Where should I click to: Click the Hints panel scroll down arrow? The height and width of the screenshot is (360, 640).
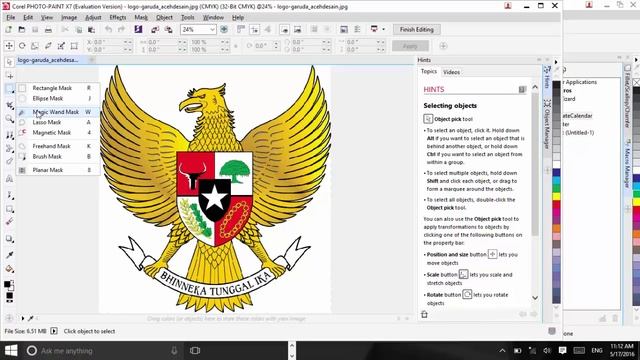point(535,298)
